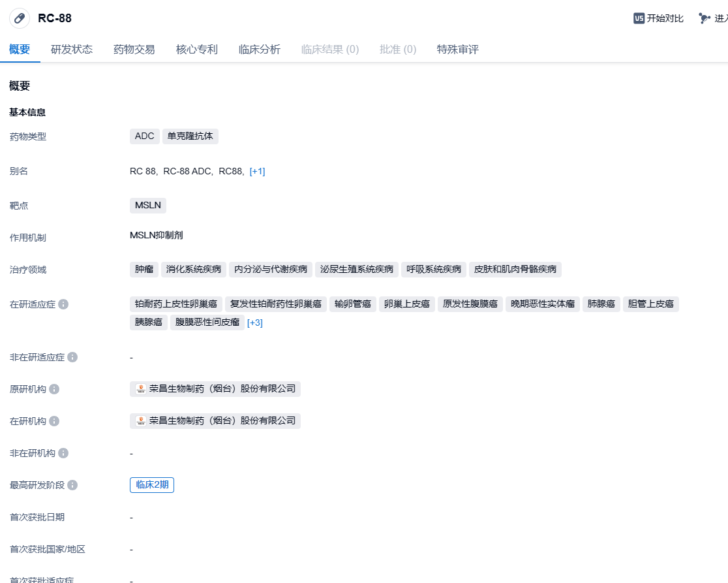
Task: Click info icon beside 非在研适应症
Action: [x=72, y=357]
